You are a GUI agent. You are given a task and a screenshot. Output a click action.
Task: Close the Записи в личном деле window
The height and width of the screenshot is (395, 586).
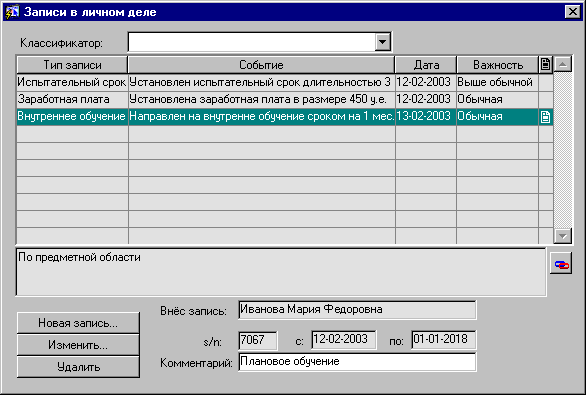click(573, 12)
